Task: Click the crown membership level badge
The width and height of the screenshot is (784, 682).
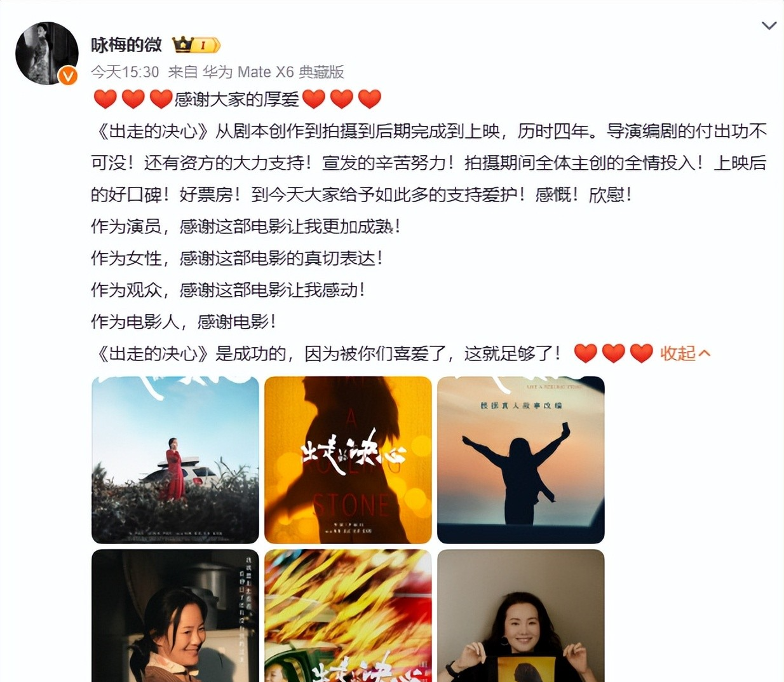Action: tap(196, 44)
